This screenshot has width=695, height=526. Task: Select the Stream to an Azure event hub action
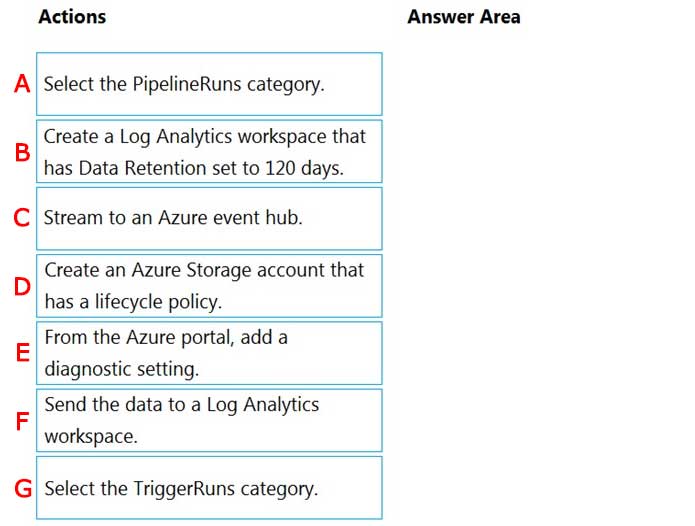209,218
